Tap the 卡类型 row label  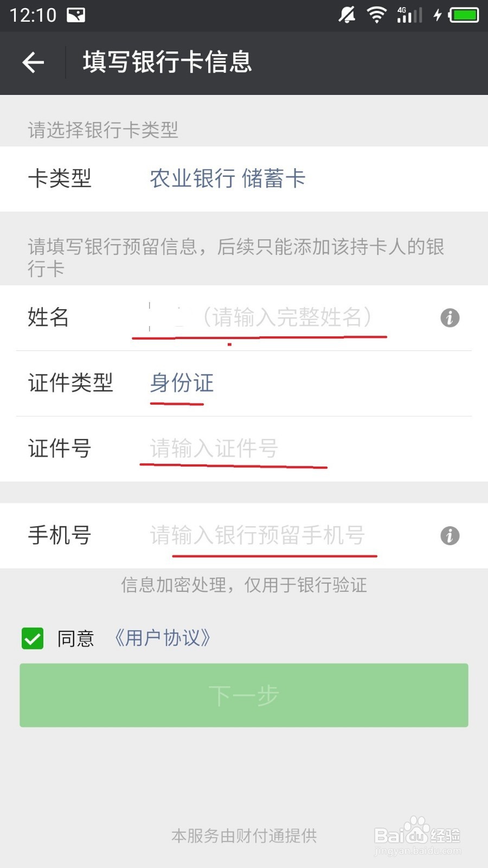(60, 179)
